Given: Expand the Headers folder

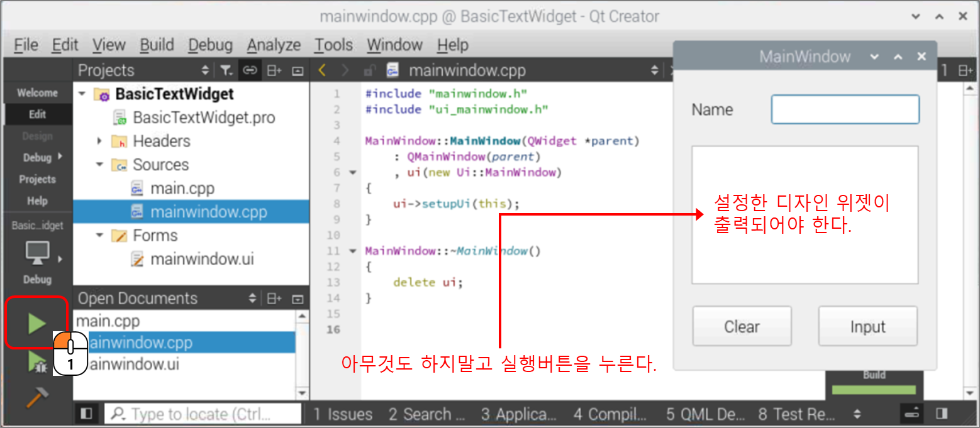Looking at the screenshot, I should pos(99,141).
